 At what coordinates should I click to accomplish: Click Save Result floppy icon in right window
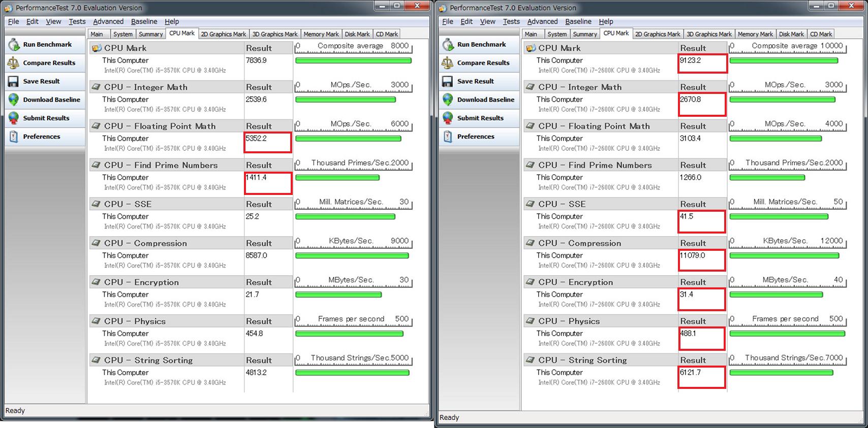[x=448, y=81]
